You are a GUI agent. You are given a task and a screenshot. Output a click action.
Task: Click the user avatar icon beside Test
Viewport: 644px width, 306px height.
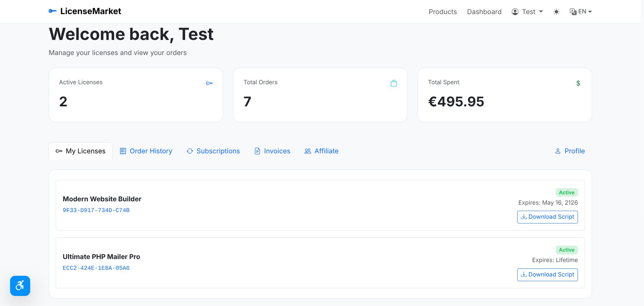coord(515,12)
